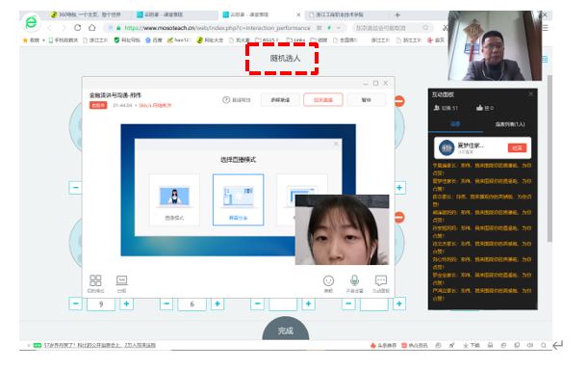Click plus stepper next to value 9
Viewport: 588px width, 369px height.
126,303
